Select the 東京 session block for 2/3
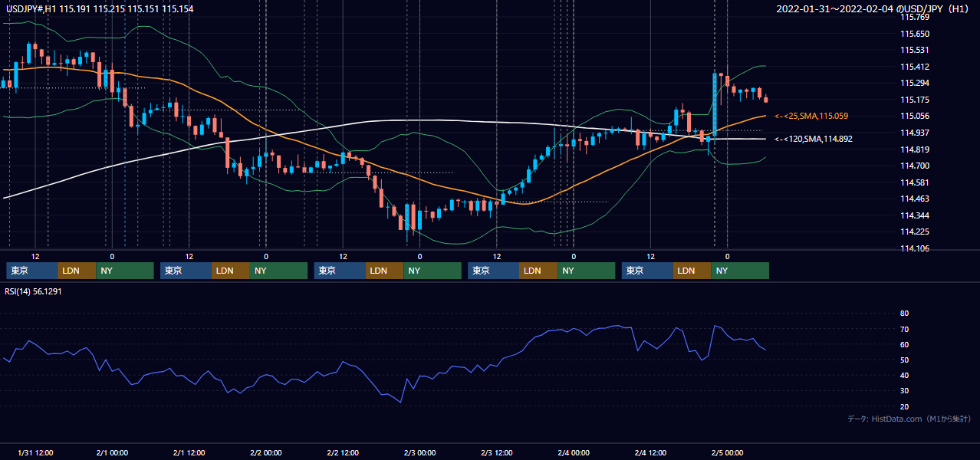The height and width of the screenshot is (460, 980). coord(494,271)
